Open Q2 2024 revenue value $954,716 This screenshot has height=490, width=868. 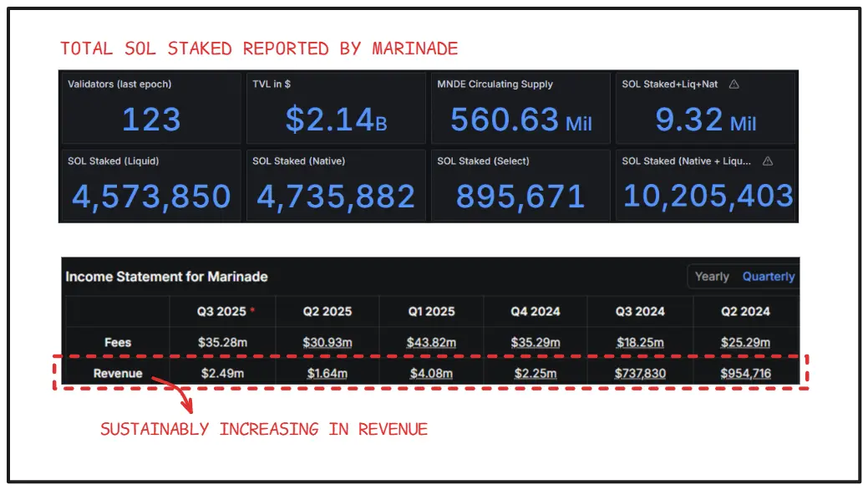[745, 374]
